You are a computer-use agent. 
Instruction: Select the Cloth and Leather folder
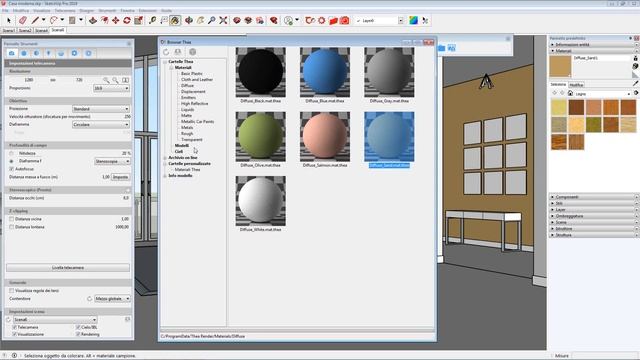[x=197, y=80]
